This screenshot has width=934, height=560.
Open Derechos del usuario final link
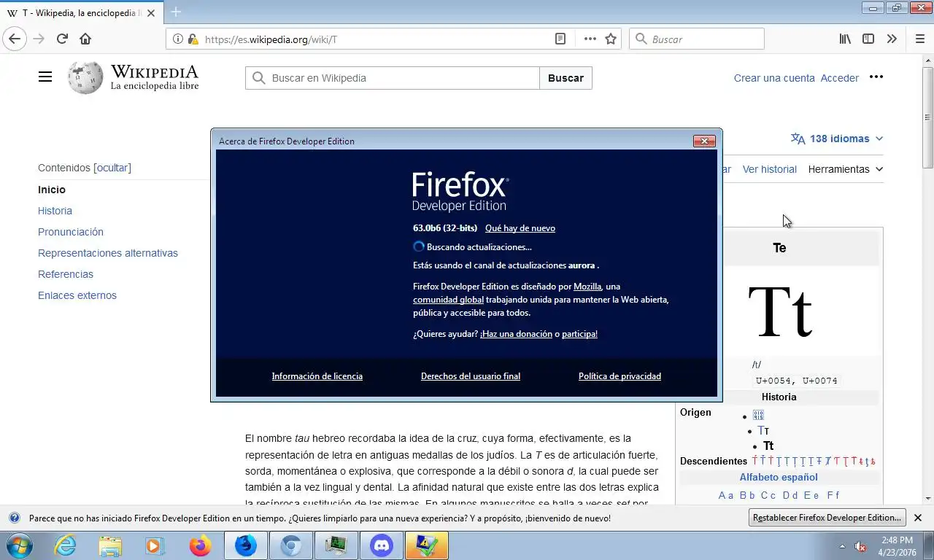pos(471,376)
